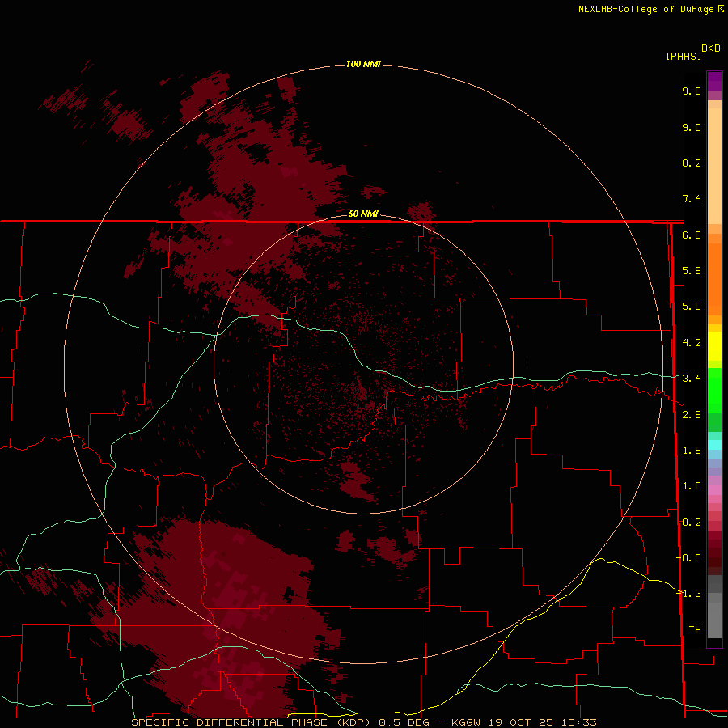Screen dimensions: 728x728
Task: Click the -0.5 value on color scale
Action: point(689,558)
